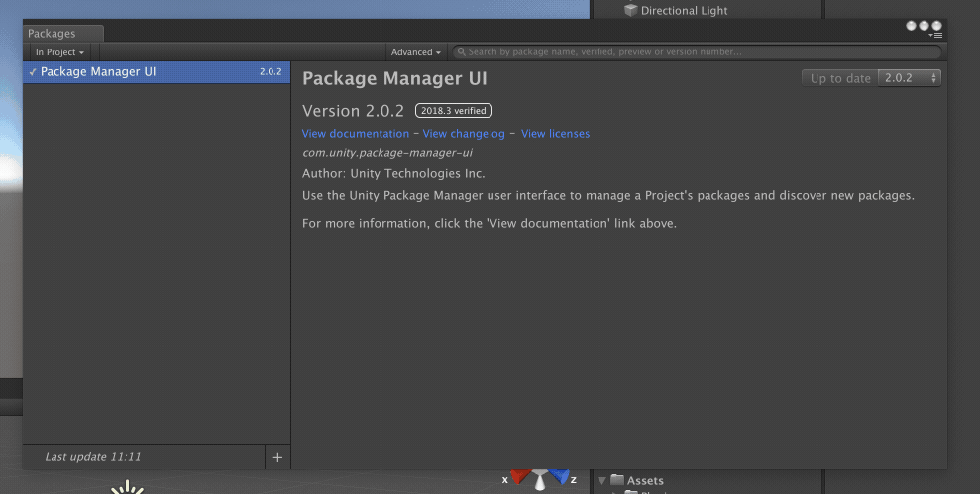Screen dimensions: 980x494
Task: Click the package search field
Action: [x=697, y=51]
